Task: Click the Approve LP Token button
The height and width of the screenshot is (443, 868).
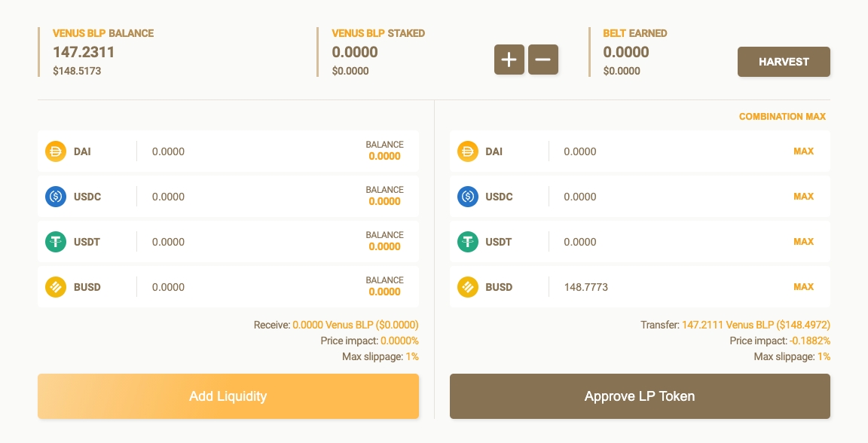Action: point(640,396)
